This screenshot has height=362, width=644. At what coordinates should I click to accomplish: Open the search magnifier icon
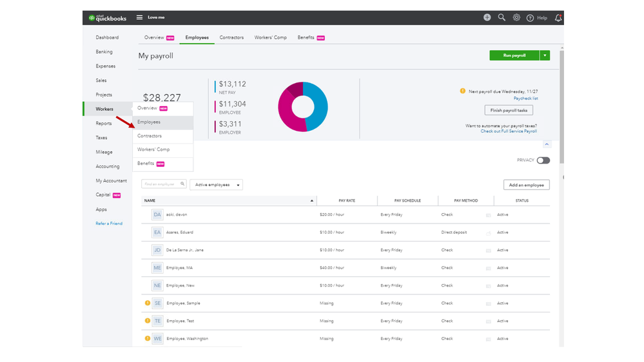point(502,17)
